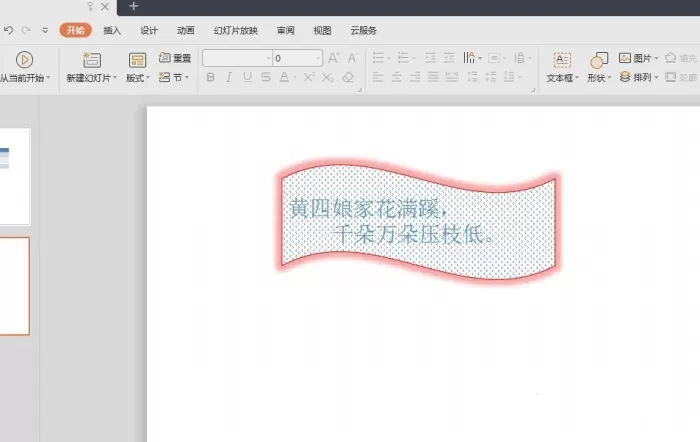
Task: Toggle Superscript formatting
Action: tap(309, 77)
